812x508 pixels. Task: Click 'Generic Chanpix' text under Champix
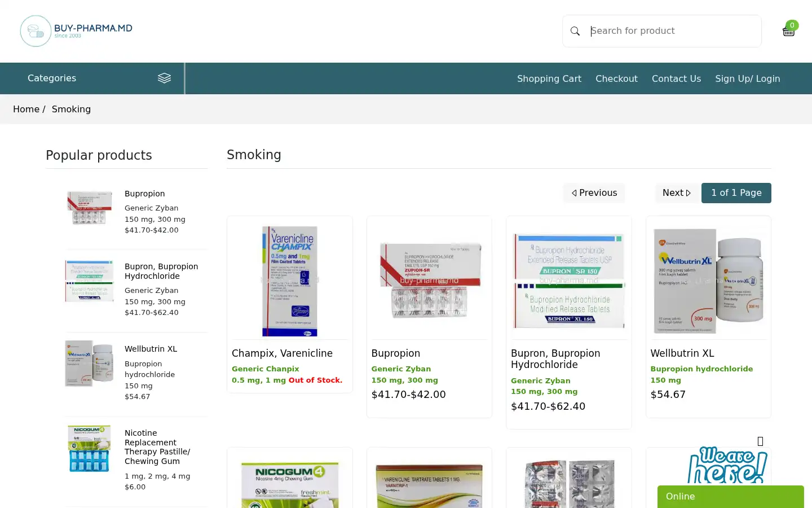(x=265, y=369)
